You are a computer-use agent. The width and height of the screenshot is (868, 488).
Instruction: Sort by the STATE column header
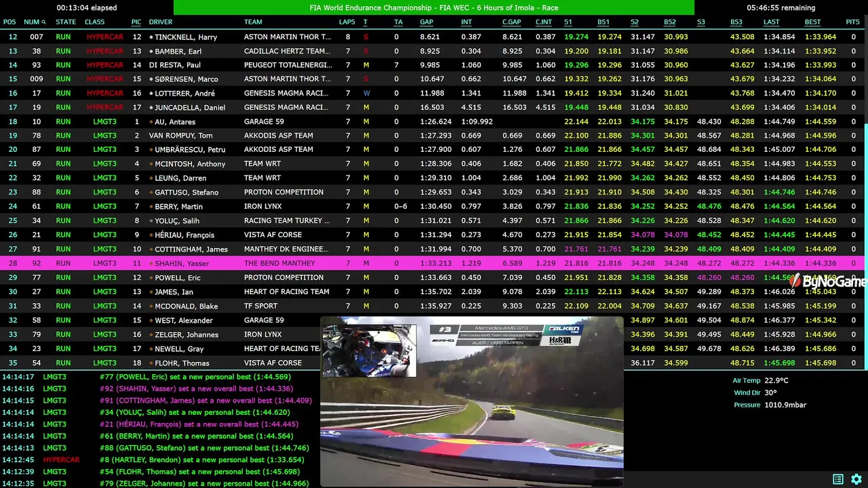pos(66,22)
